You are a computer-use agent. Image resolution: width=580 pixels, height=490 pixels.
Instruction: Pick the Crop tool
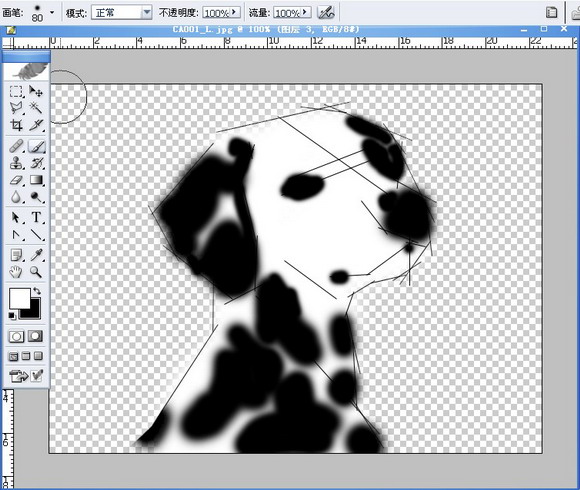(x=16, y=125)
